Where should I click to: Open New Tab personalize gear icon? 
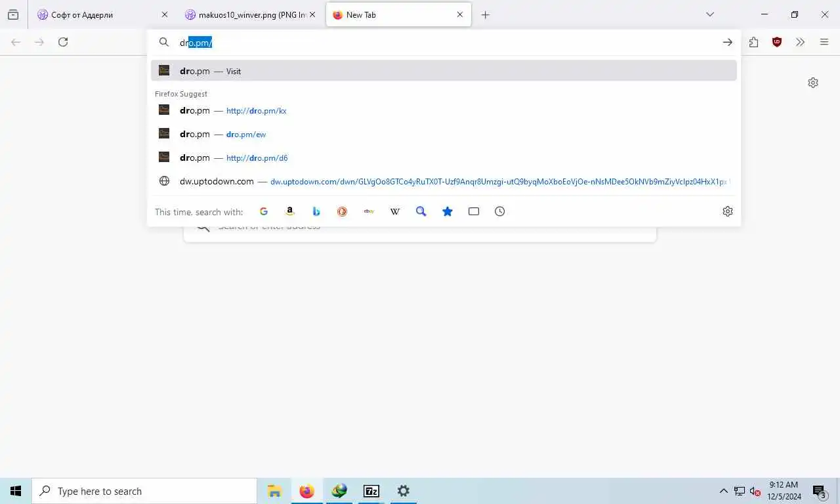[x=813, y=83]
